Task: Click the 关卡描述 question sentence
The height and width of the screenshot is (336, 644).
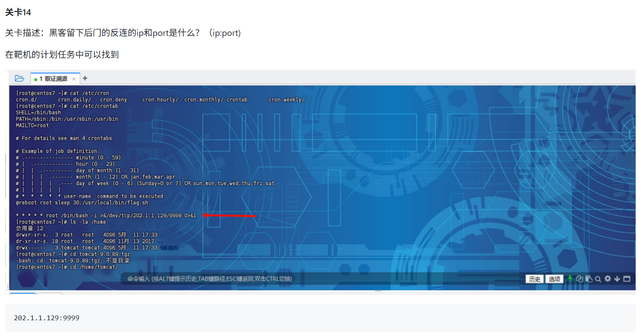Action: [123, 33]
